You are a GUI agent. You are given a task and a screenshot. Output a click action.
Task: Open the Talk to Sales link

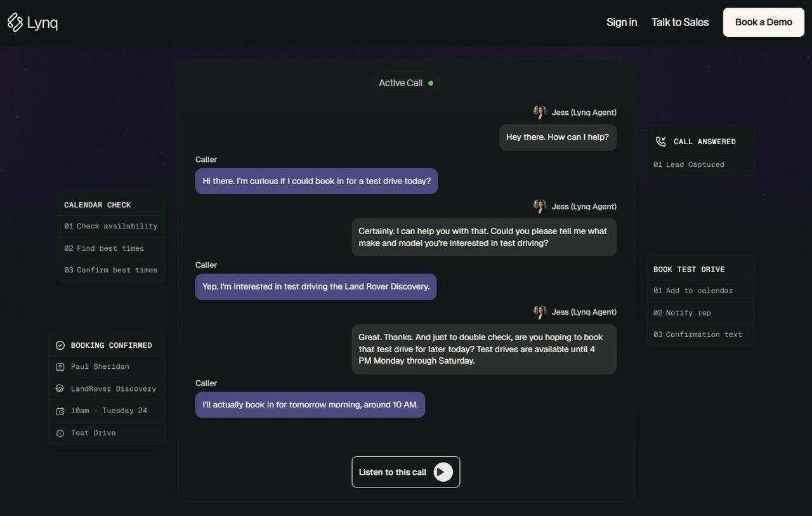tap(680, 22)
